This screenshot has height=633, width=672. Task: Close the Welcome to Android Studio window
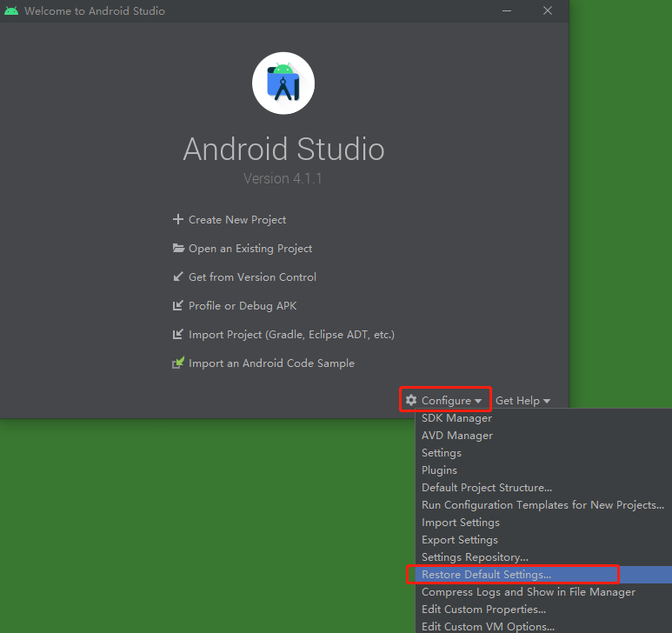point(548,10)
